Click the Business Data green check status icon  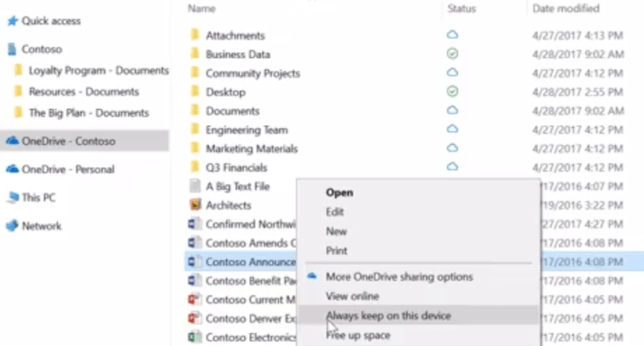tap(452, 54)
